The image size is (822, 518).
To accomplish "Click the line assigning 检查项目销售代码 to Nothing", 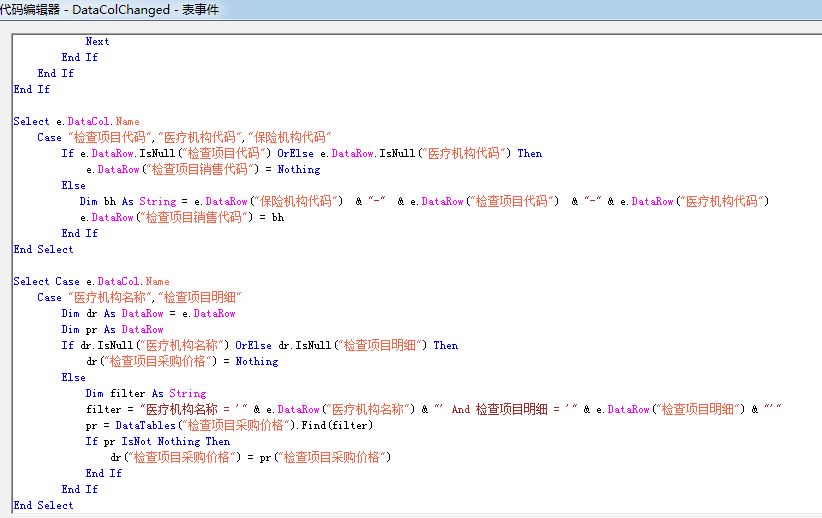I will pos(203,169).
